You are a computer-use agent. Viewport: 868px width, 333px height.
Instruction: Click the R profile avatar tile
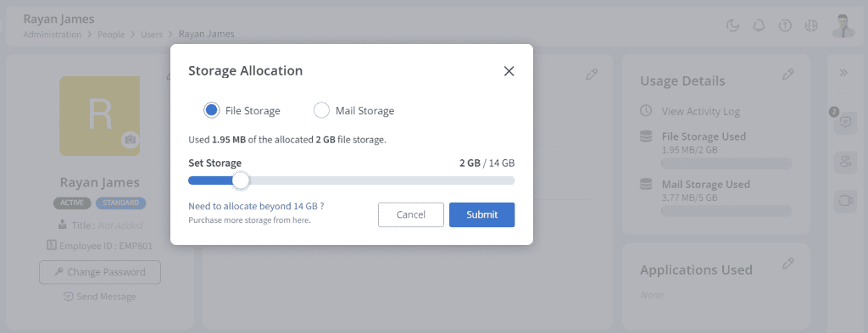click(x=100, y=115)
